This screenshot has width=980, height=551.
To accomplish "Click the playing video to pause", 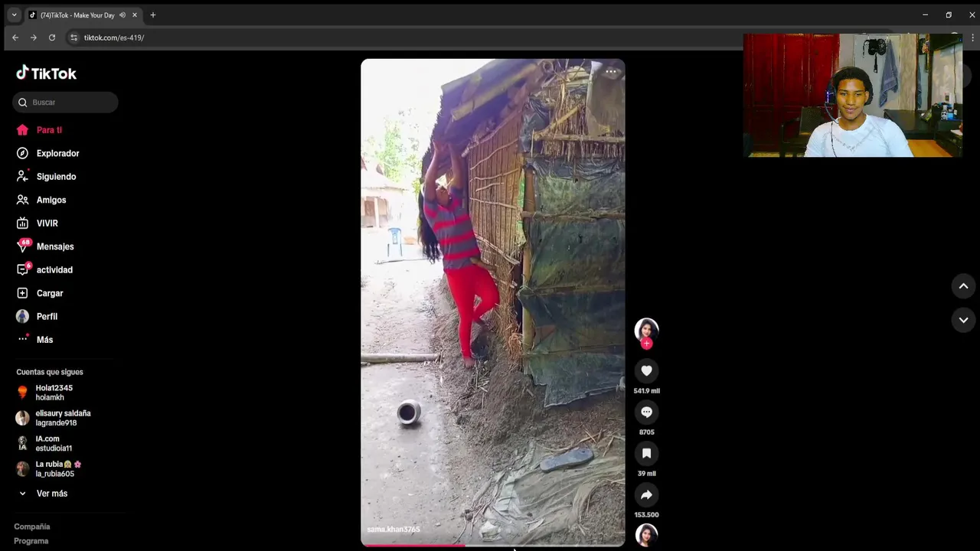I will point(493,302).
